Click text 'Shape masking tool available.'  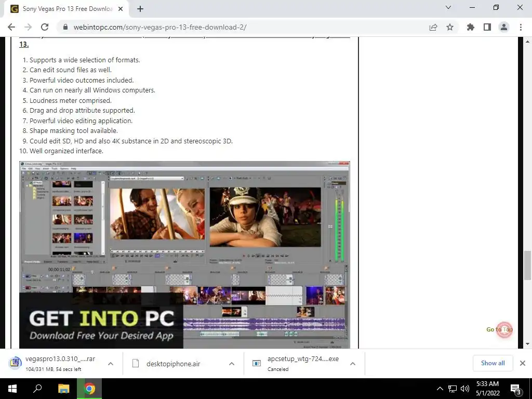tap(74, 130)
